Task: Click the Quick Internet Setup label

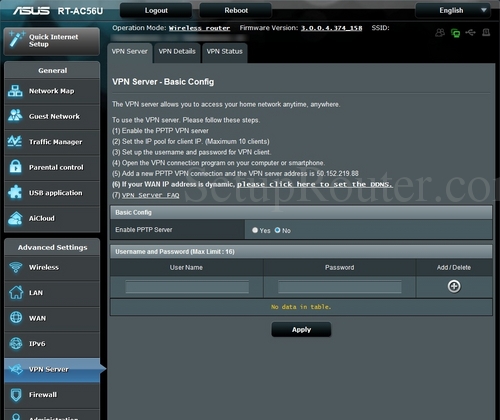Action: [54, 40]
